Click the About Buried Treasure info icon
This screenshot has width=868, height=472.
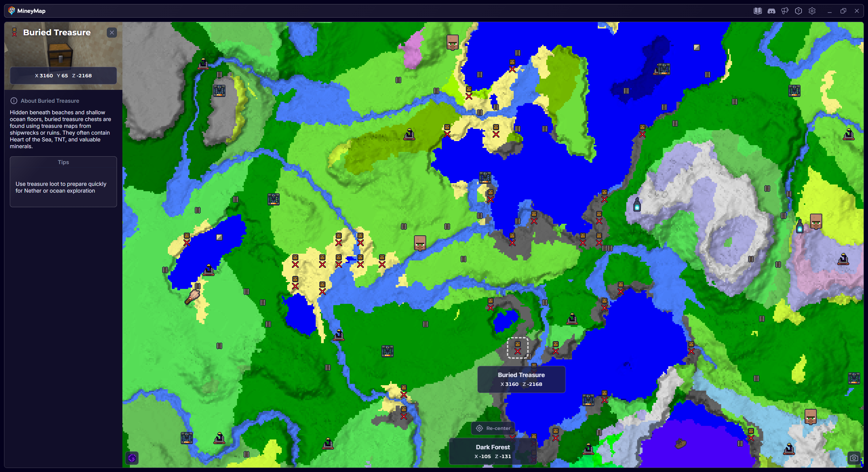pos(14,101)
